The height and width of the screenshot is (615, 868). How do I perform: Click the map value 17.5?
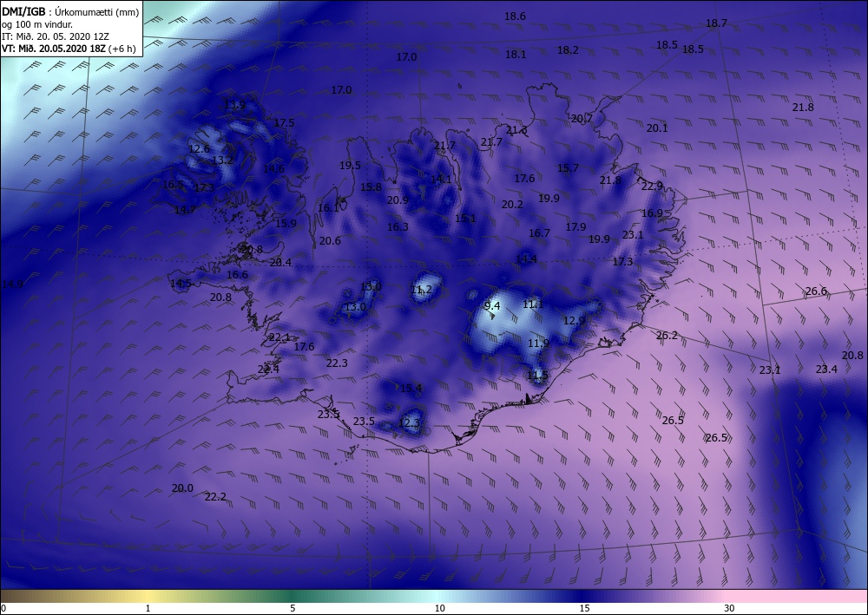coord(284,123)
